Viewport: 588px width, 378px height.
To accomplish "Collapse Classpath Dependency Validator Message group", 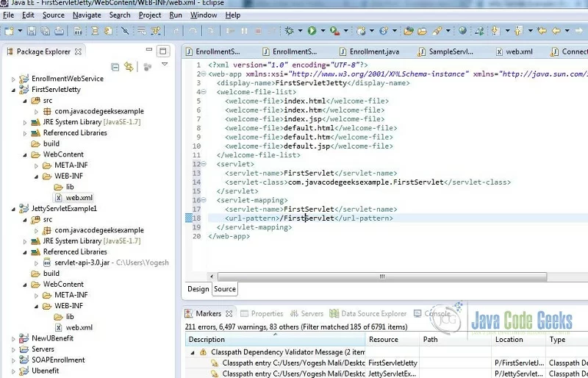I will click(x=193, y=352).
